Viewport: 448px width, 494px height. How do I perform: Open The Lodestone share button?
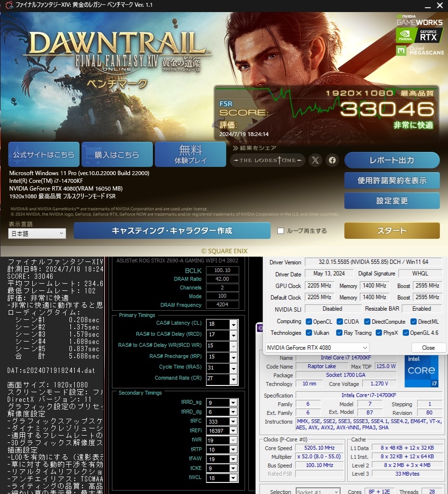pos(268,160)
